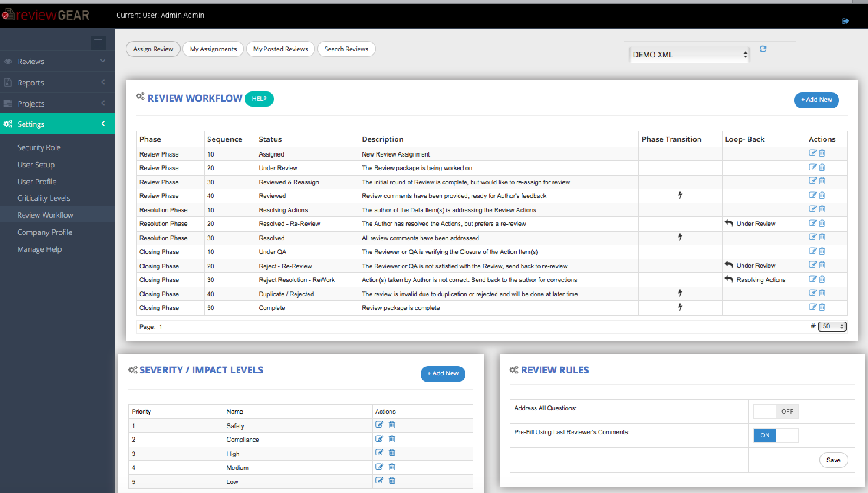Click the refresh icon beside DEMO XML
The width and height of the screenshot is (868, 493).
coord(763,49)
